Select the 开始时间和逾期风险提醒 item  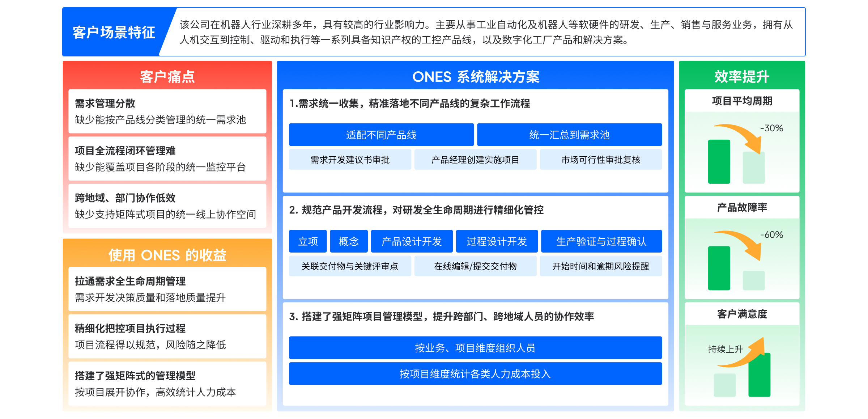click(601, 266)
